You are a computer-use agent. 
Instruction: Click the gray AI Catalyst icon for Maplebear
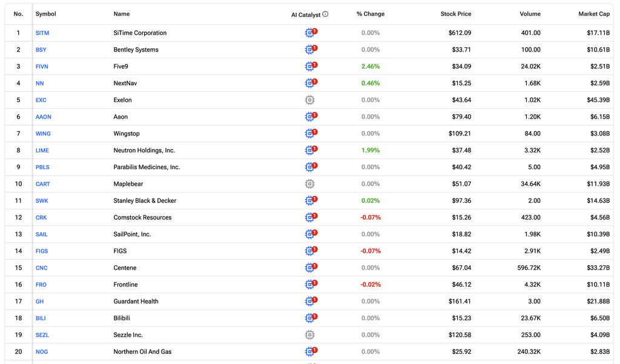tap(309, 184)
